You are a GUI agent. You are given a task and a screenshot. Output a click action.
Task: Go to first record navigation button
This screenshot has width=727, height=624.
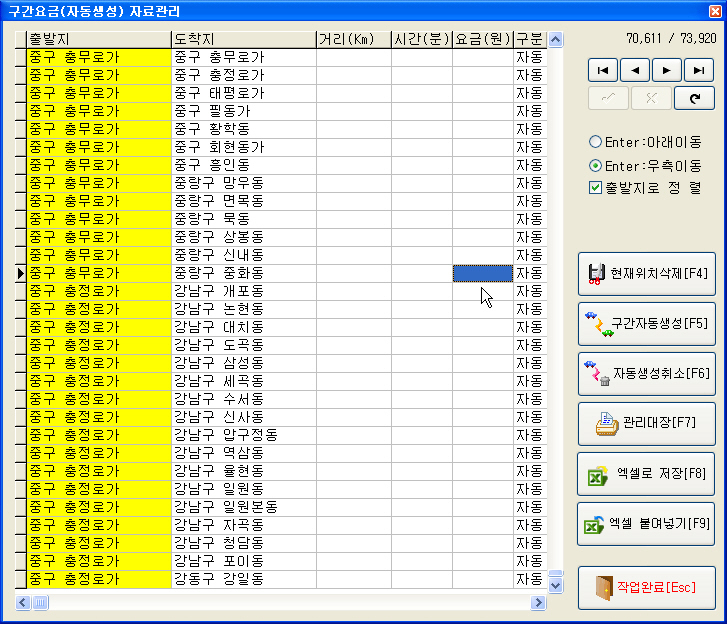coord(603,70)
